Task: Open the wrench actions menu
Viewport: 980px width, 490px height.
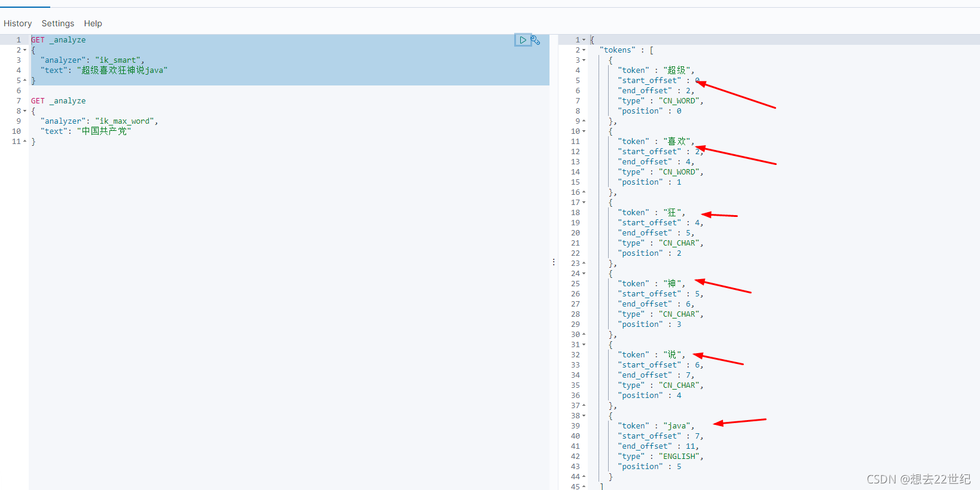Action: pos(536,40)
